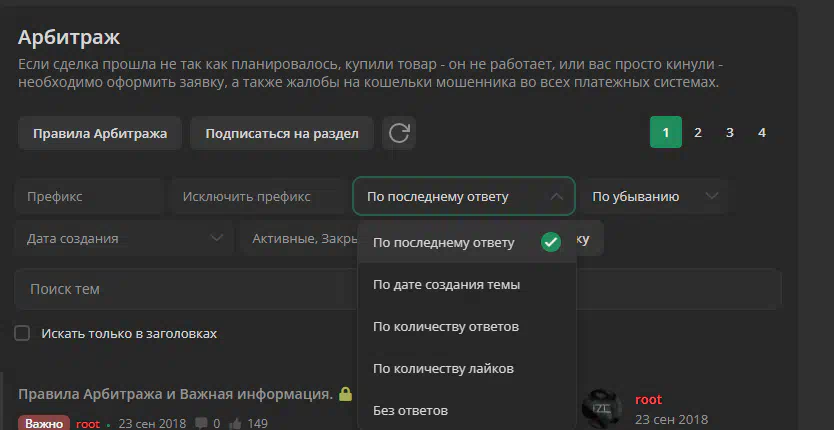
Task: Go to page 1
Action: coord(666,132)
